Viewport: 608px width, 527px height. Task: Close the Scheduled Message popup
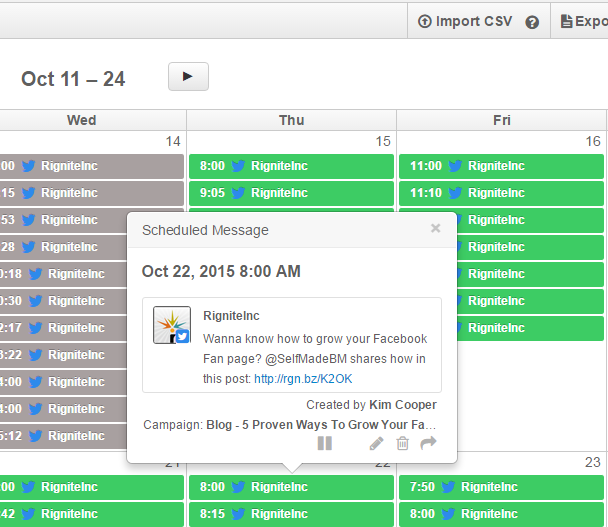[435, 228]
